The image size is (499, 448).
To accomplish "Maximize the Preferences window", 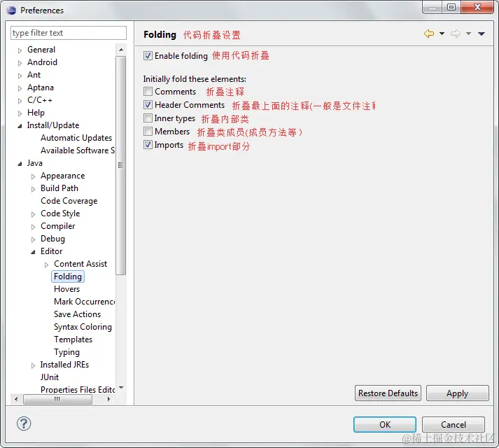I will pyautogui.click(x=451, y=7).
